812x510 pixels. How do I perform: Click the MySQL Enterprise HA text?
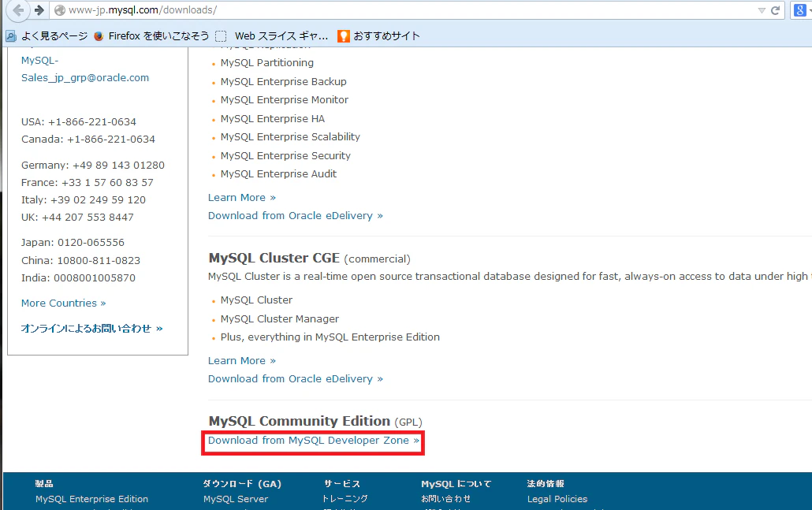point(273,118)
